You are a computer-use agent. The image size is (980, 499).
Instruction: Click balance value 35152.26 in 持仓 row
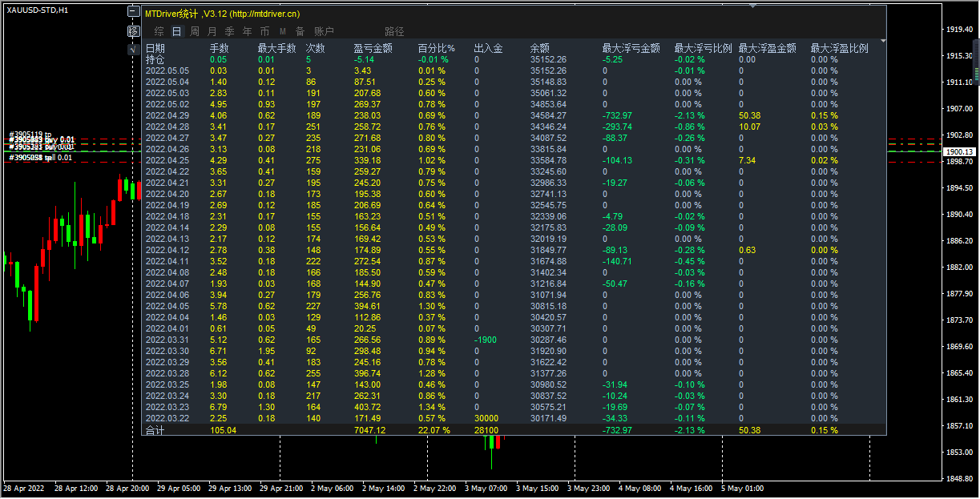pos(548,59)
